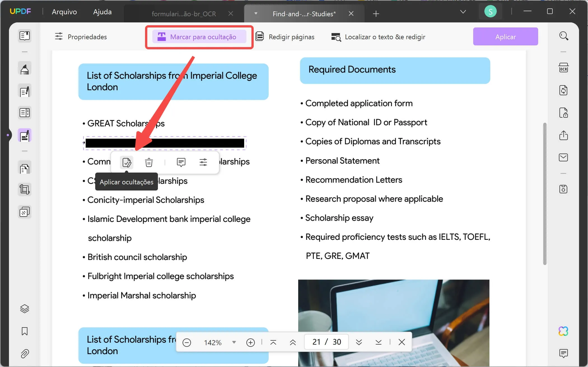Screen dimensions: 588x367
Task: Click the laptop photo in the document
Action: click(394, 323)
